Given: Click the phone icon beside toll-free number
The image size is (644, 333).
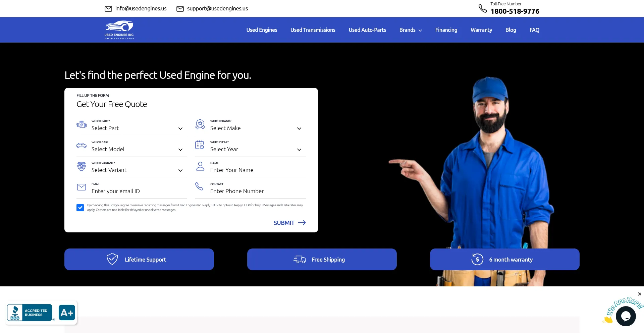Looking at the screenshot, I should click(x=482, y=8).
